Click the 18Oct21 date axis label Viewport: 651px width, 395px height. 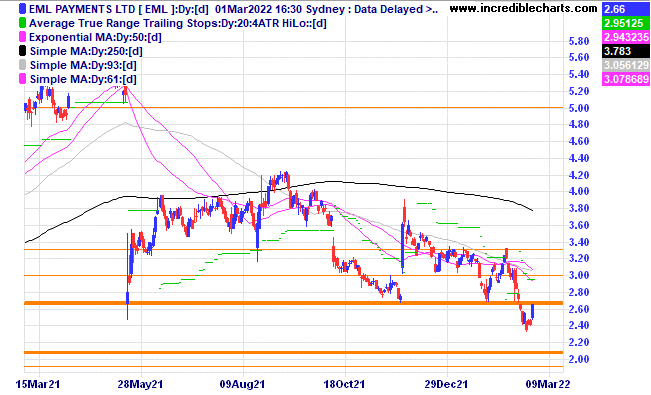point(344,384)
